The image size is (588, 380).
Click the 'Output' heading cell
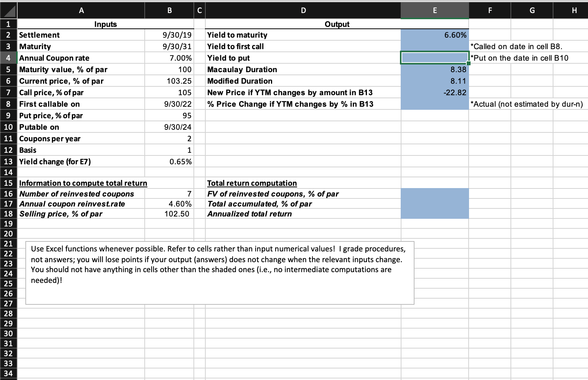[x=337, y=24]
